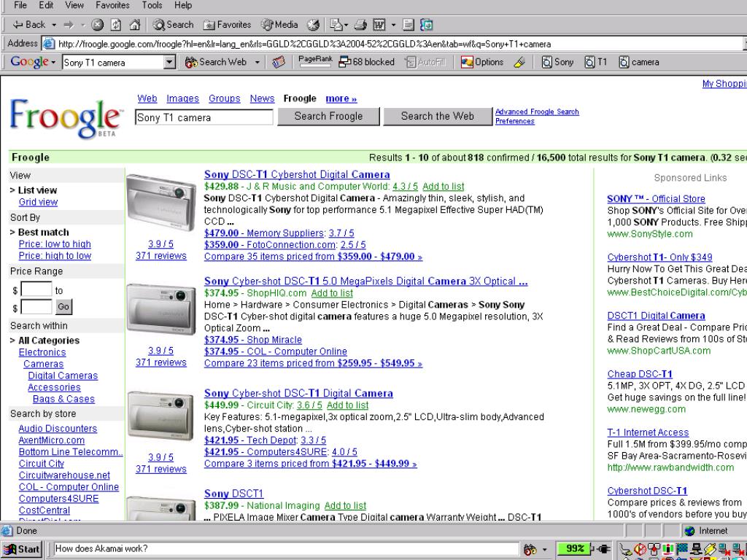Click the 68 blocked popup blocker button
The width and height of the screenshot is (747, 560).
[x=366, y=62]
